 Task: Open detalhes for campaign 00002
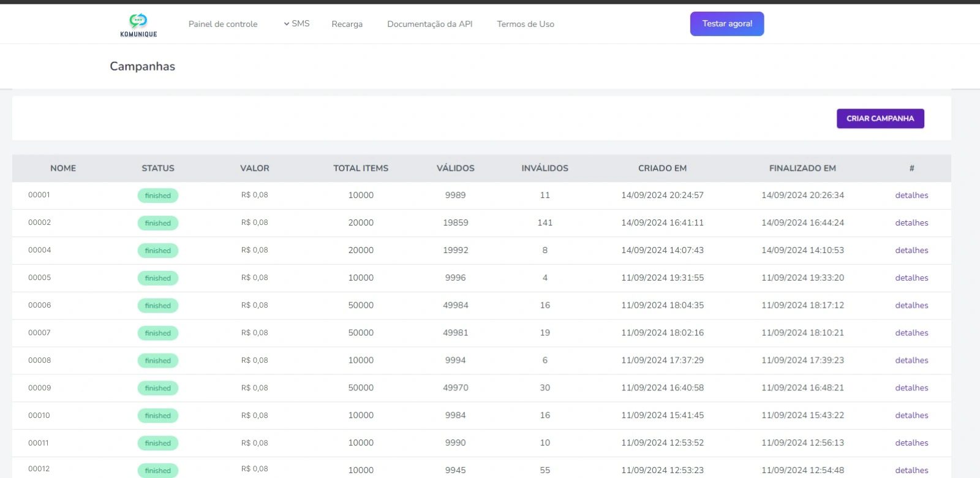click(911, 222)
